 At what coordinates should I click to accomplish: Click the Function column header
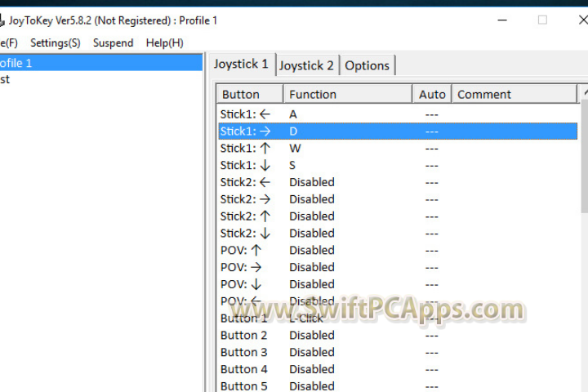[x=348, y=94]
